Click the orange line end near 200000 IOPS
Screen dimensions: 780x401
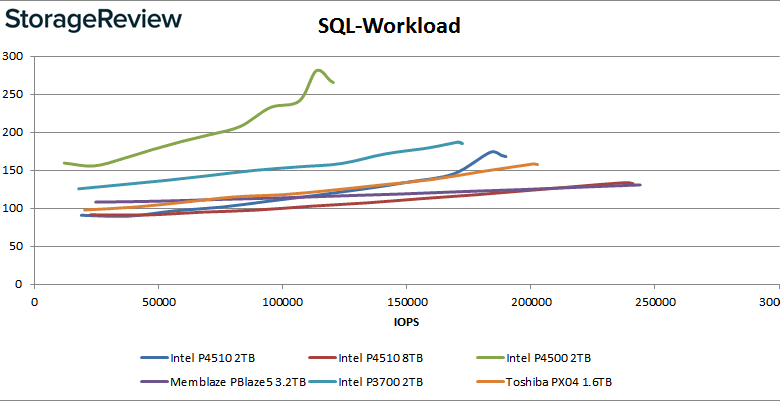click(536, 164)
